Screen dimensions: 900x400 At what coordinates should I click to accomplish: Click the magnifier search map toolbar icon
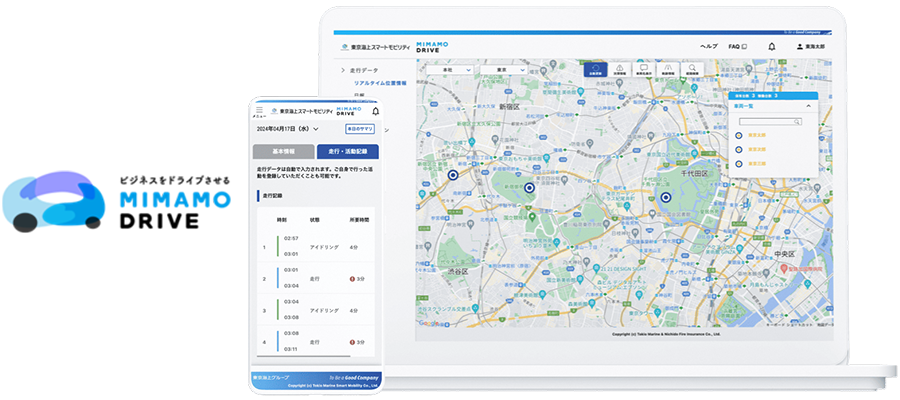point(692,70)
